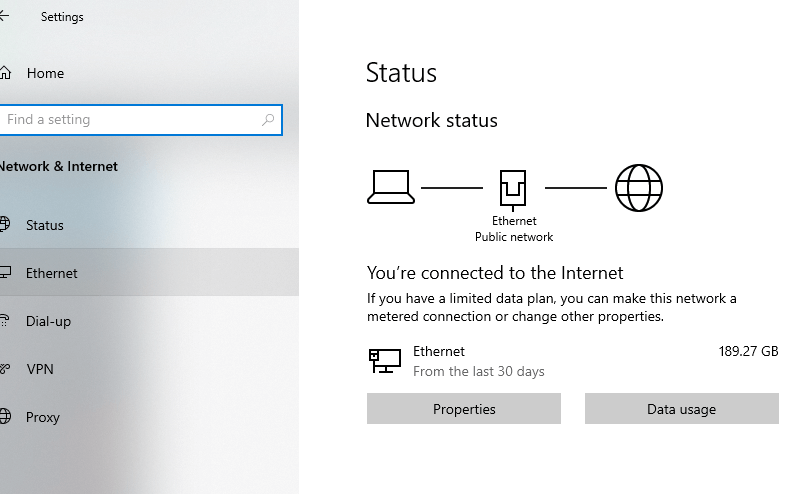
Task: Click the Proxy globe icon
Action: (5, 416)
